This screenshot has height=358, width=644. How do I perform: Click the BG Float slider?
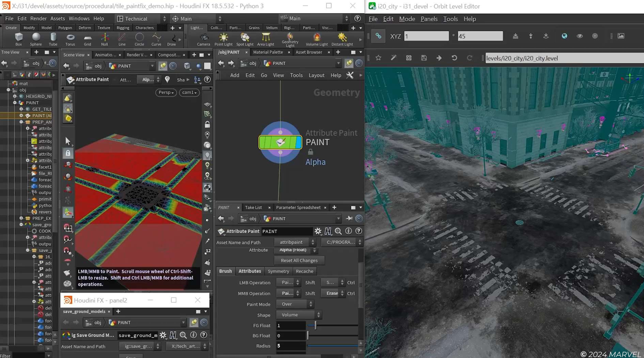point(333,336)
